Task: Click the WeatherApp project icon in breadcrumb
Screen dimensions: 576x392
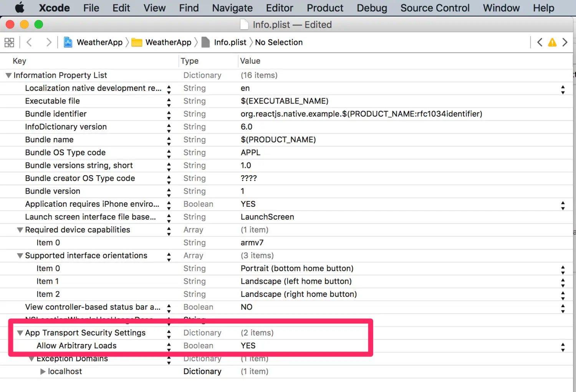Action: [68, 42]
